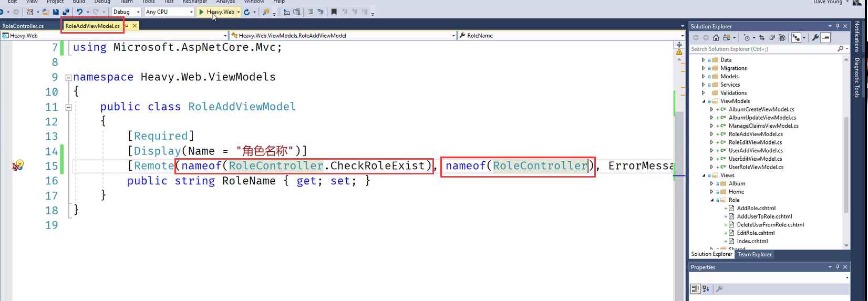Click the bookmark icon in the toolbar

click(x=334, y=12)
